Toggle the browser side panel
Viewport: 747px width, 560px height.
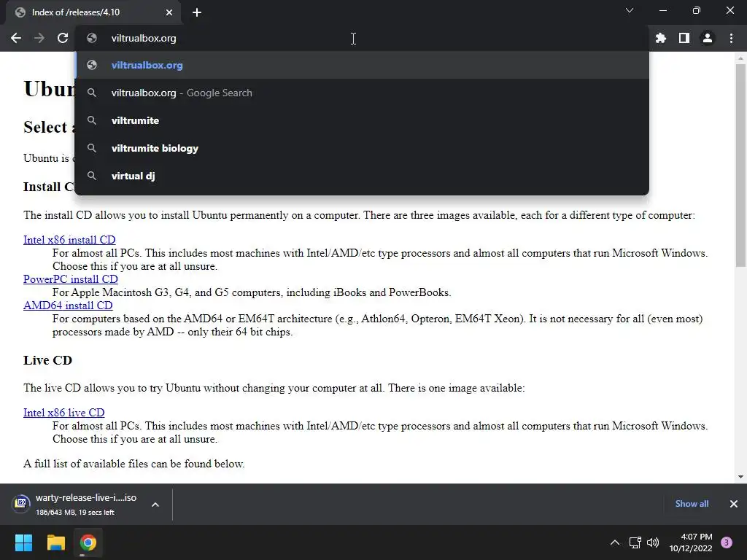tap(684, 38)
